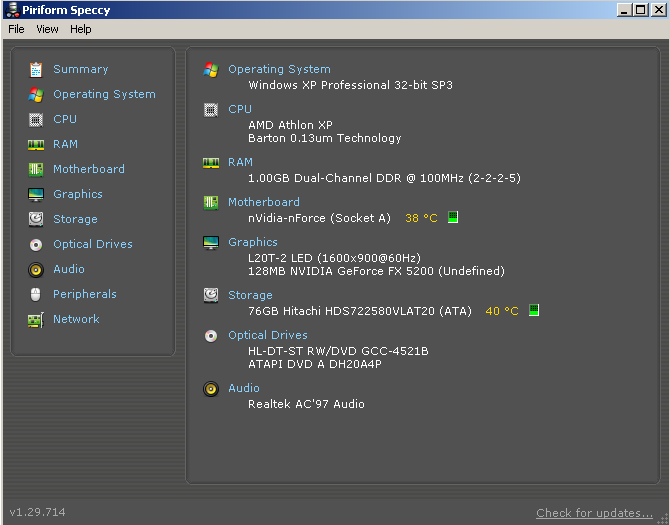670x525 pixels.
Task: Select Summary in the sidebar
Action: [x=81, y=69]
